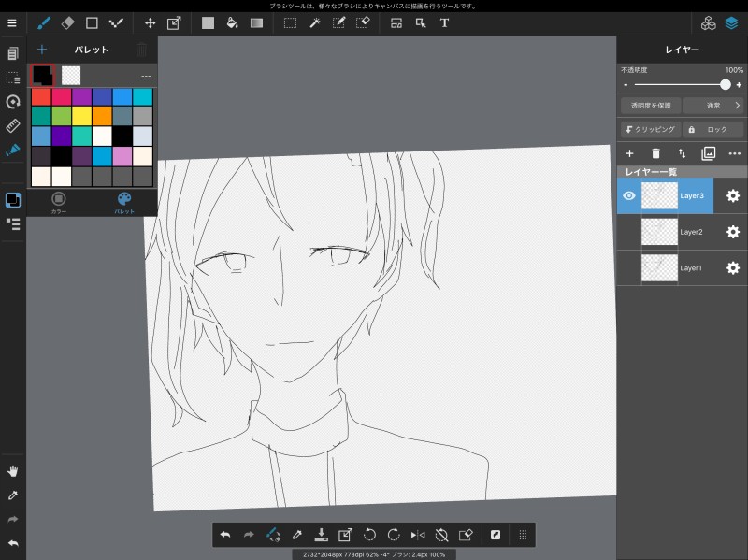
Task: Select the Selection Pen tool
Action: click(x=338, y=22)
